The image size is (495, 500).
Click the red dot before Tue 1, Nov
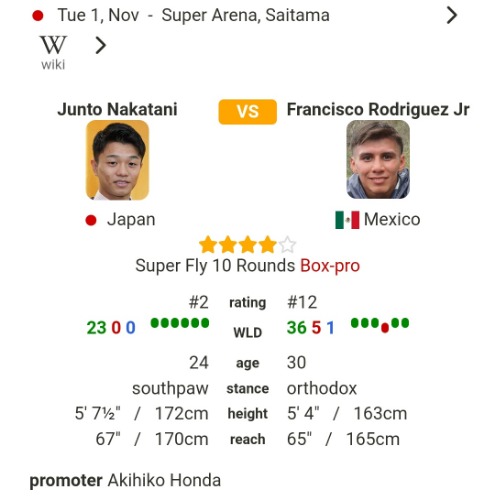click(x=38, y=16)
